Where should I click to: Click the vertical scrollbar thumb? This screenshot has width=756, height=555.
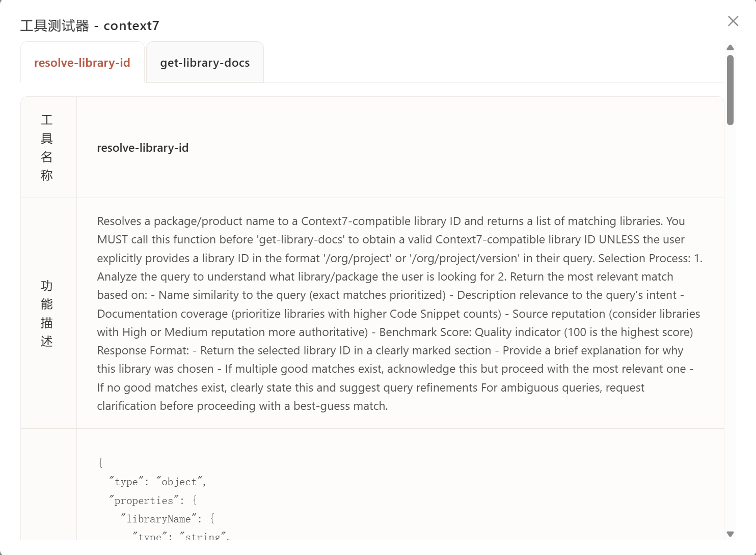(730, 90)
